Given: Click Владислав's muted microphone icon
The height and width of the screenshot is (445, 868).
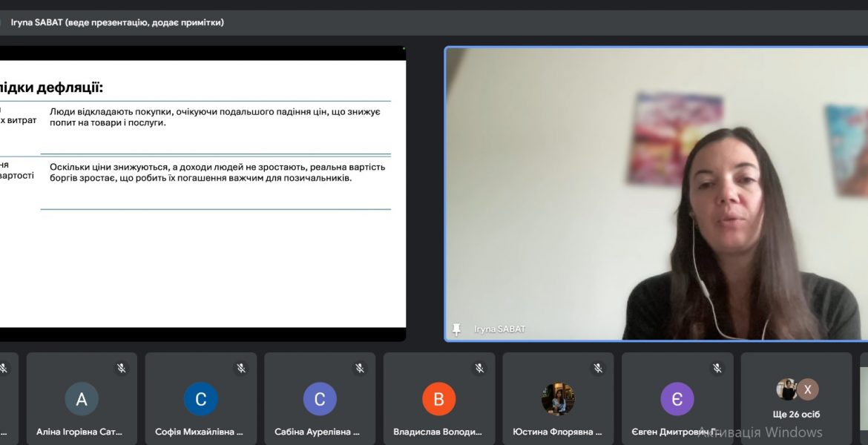Looking at the screenshot, I should click(x=479, y=368).
